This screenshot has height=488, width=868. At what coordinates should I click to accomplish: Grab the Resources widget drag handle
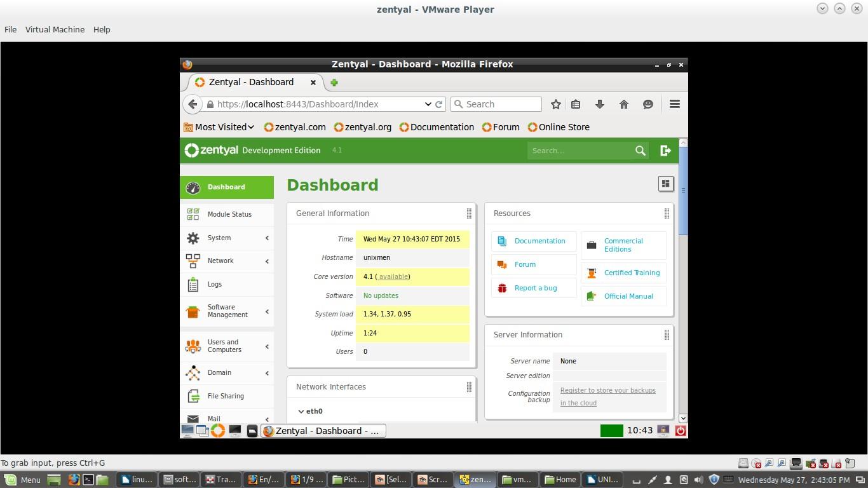point(667,213)
